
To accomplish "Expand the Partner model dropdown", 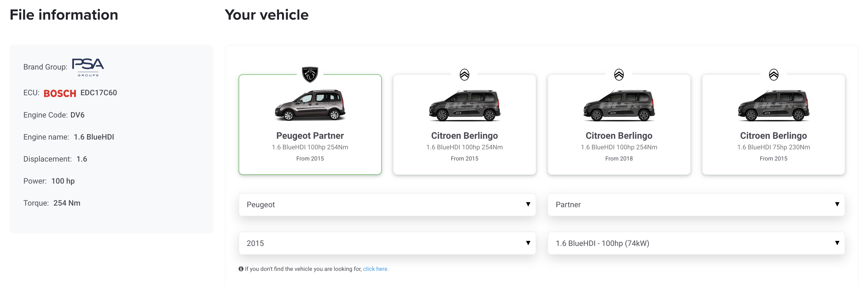I will tap(696, 205).
